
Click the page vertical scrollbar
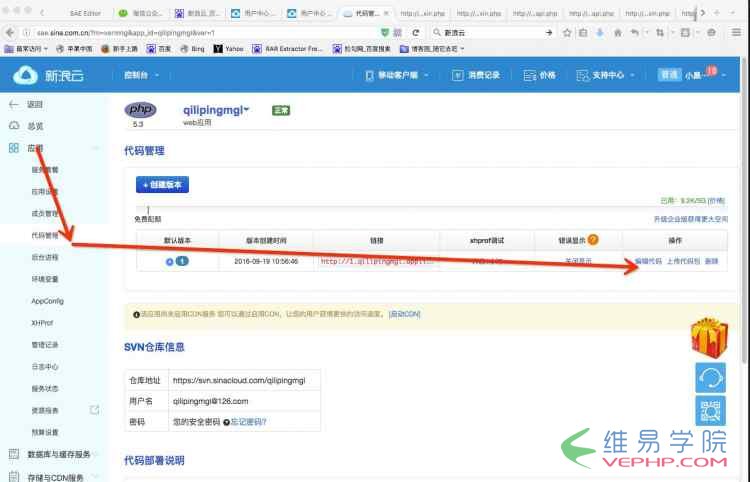[744, 210]
